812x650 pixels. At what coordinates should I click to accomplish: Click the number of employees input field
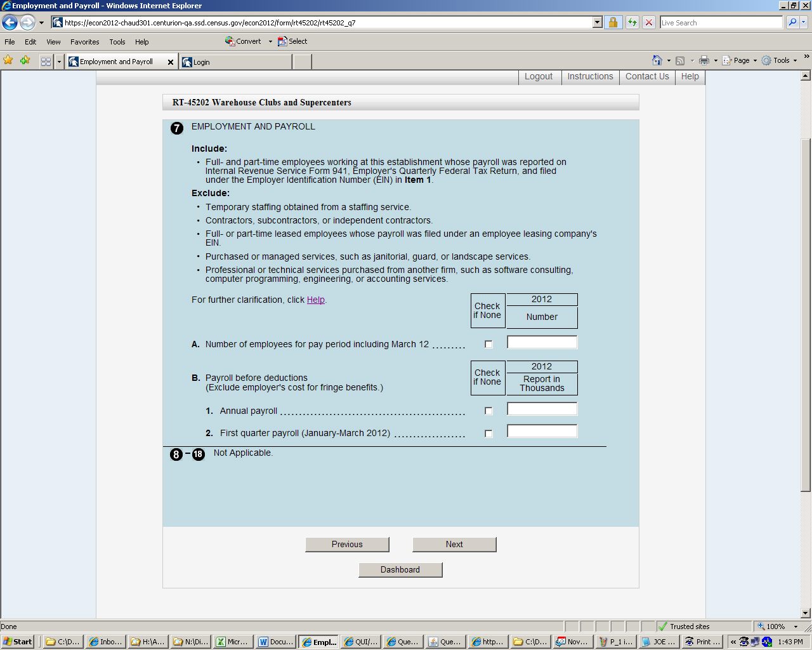pos(542,343)
